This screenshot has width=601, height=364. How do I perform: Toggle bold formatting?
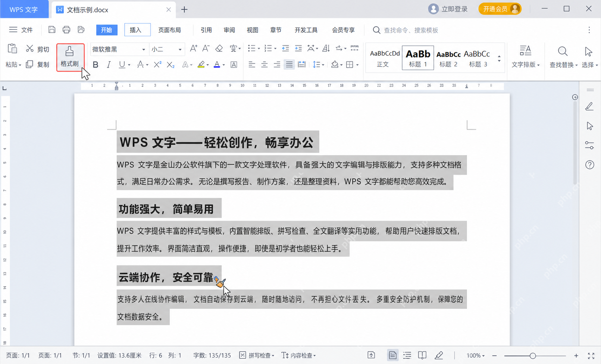[x=96, y=65]
